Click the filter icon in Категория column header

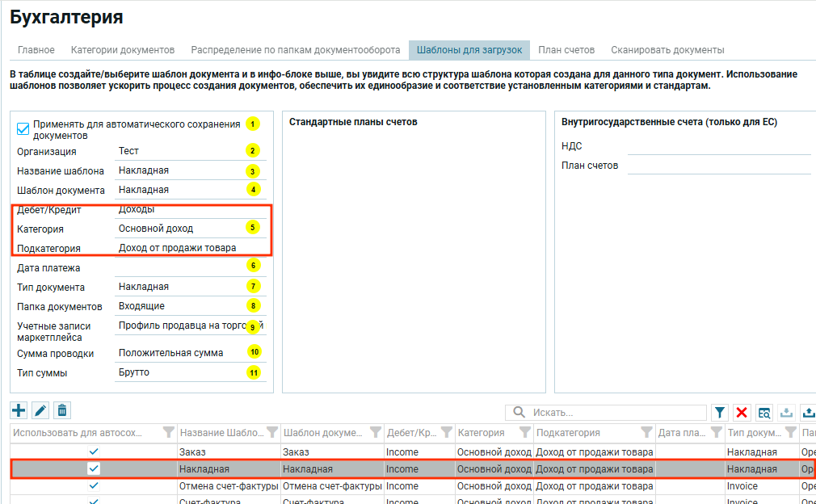tap(525, 432)
